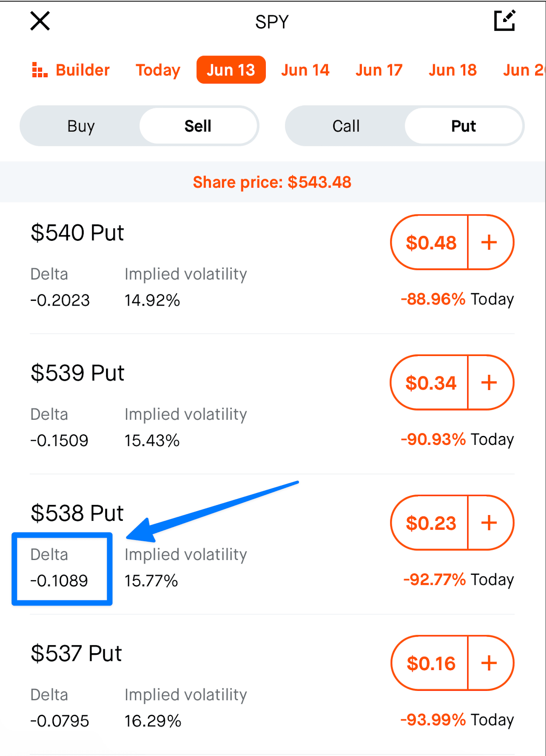This screenshot has width=546, height=756.
Task: Select Today expiration tab
Action: (x=158, y=70)
